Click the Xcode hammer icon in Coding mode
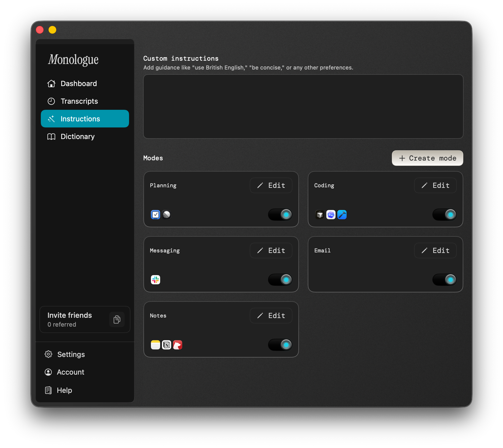The height and width of the screenshot is (448, 503). (x=342, y=215)
